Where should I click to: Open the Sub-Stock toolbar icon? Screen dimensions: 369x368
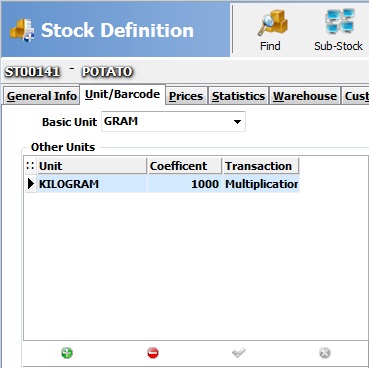pos(340,22)
